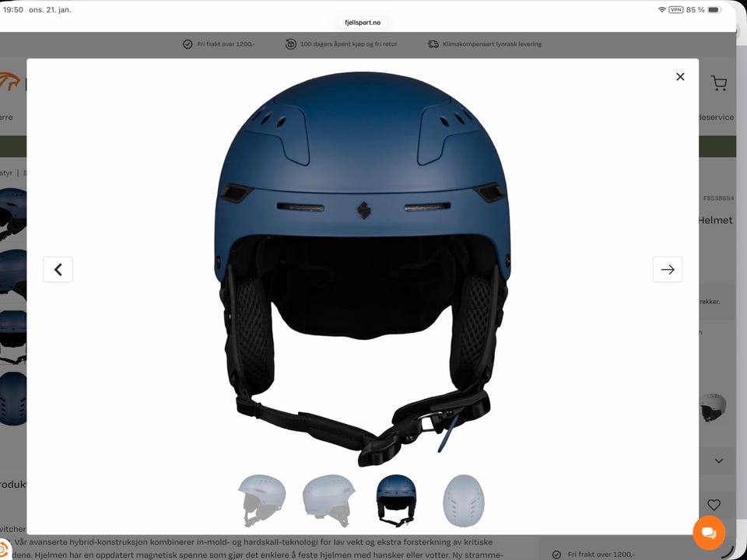
Task: Click the return box icon in top banner
Action: [x=290, y=44]
